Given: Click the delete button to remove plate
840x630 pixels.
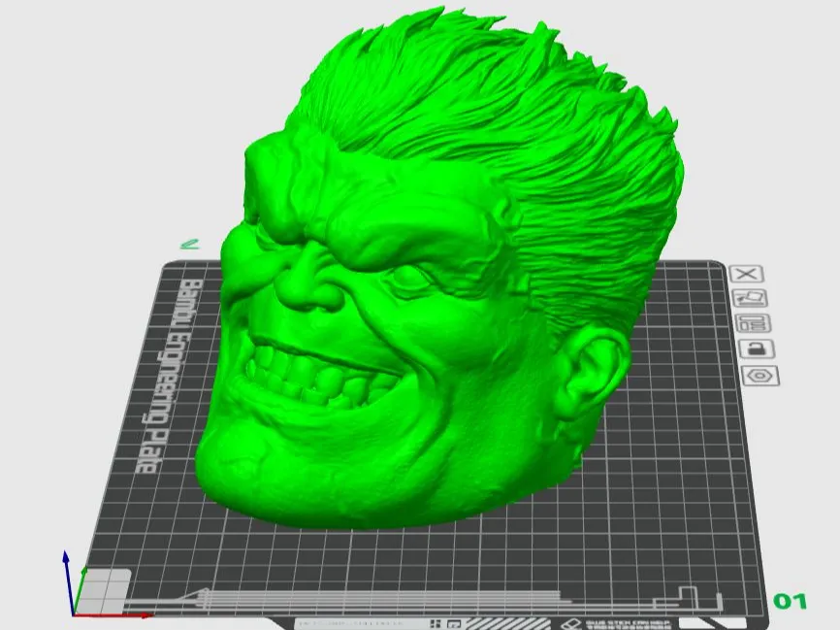Looking at the screenshot, I should point(746,275).
